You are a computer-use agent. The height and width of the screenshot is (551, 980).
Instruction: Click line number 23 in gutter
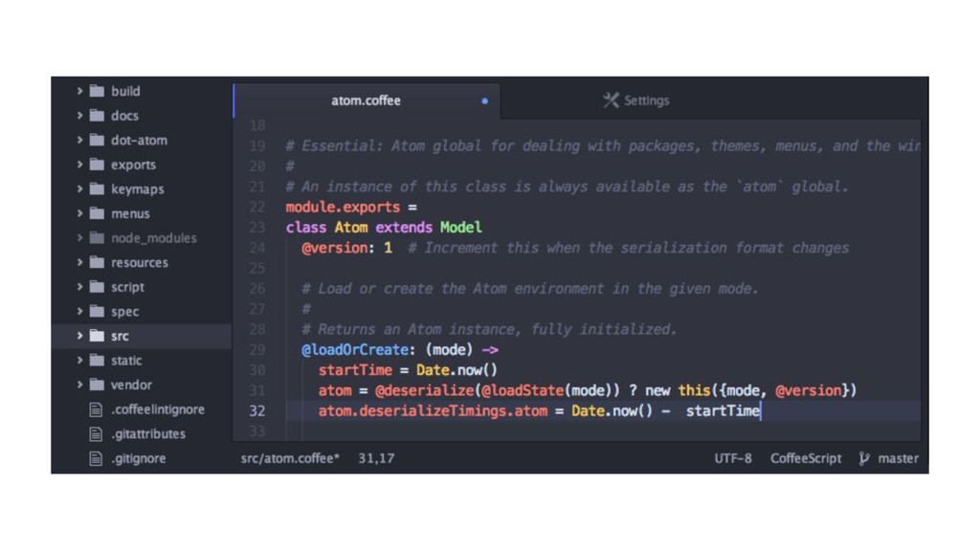[x=257, y=228]
